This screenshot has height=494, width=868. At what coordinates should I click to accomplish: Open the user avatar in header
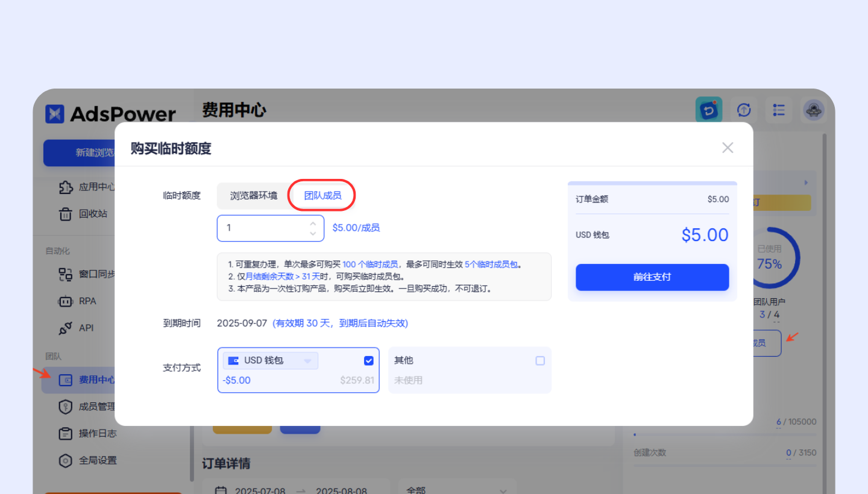point(813,110)
